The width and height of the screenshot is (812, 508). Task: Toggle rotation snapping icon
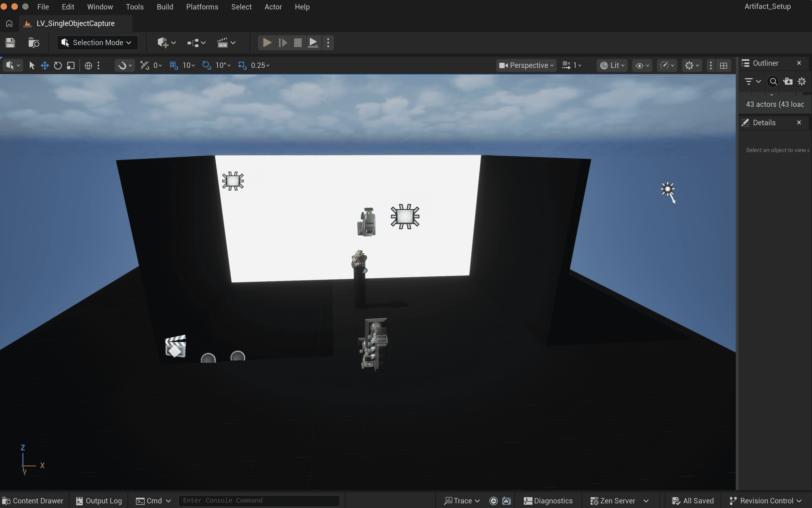(x=207, y=65)
